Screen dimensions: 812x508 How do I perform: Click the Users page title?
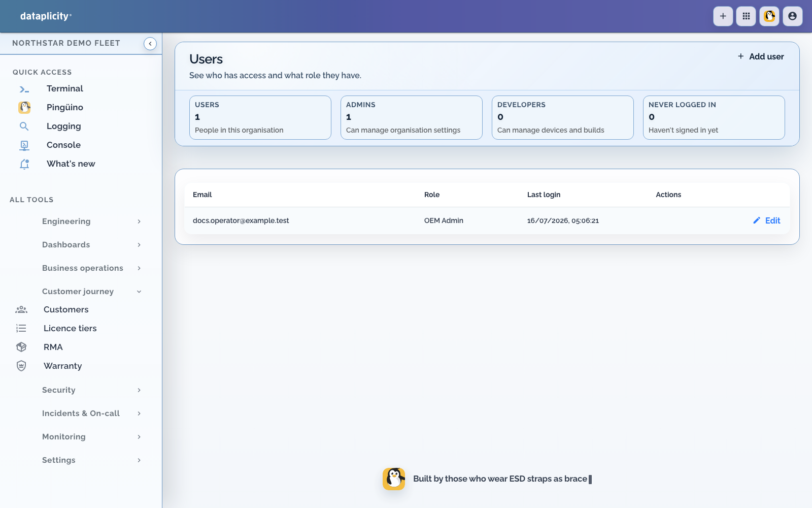[206, 59]
